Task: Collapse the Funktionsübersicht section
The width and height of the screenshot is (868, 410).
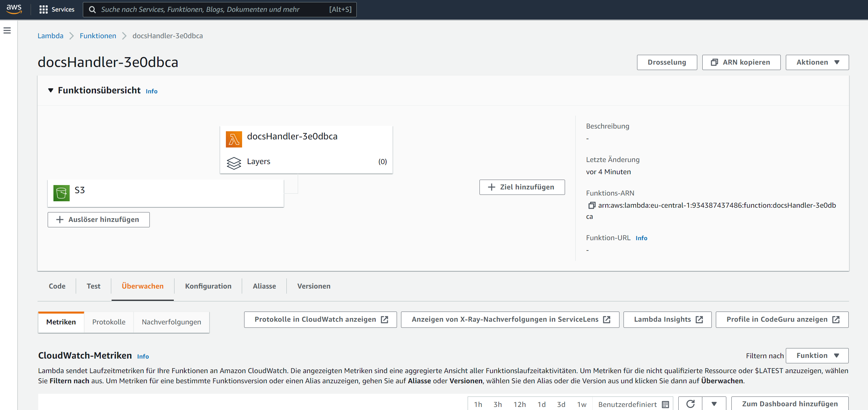Action: (51, 90)
